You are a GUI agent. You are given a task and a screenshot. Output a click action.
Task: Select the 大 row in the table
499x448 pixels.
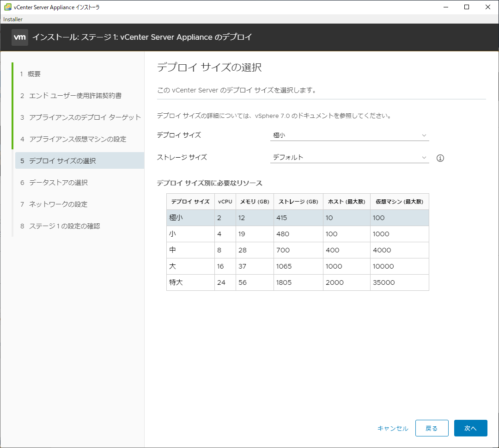[298, 266]
